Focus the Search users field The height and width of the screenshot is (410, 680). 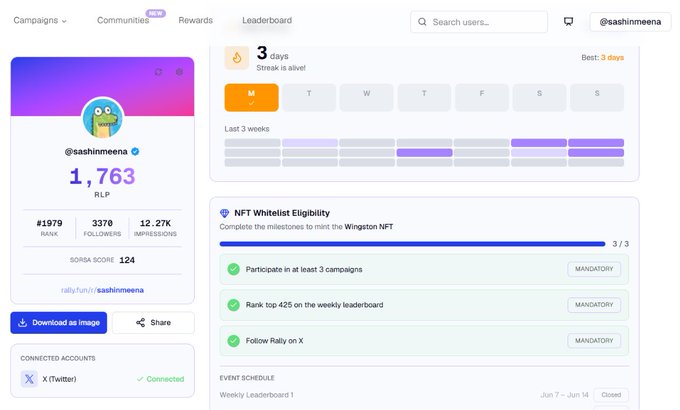[479, 22]
